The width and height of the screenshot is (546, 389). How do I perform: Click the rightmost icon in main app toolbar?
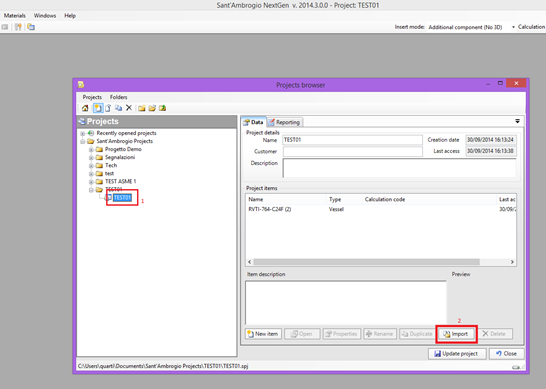pyautogui.click(x=31, y=27)
